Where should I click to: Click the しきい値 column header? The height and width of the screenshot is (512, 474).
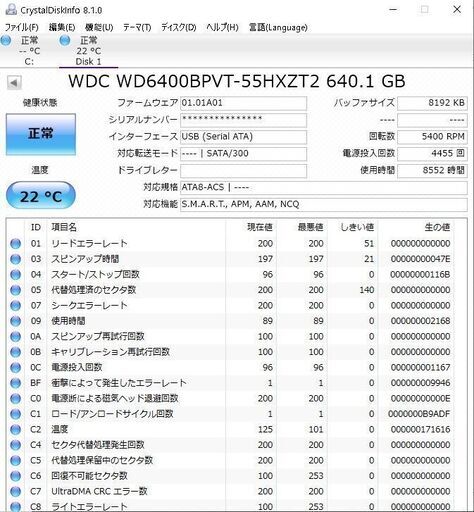pyautogui.click(x=352, y=228)
